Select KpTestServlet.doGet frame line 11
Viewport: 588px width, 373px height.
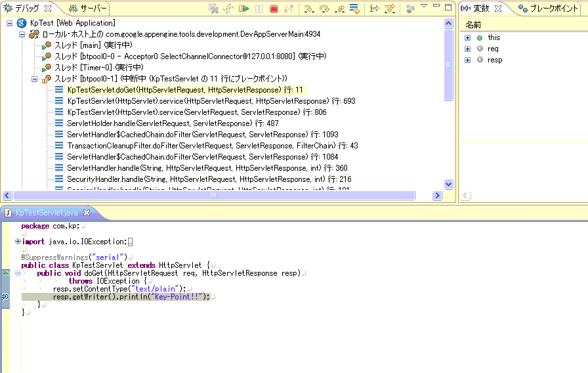pos(185,90)
